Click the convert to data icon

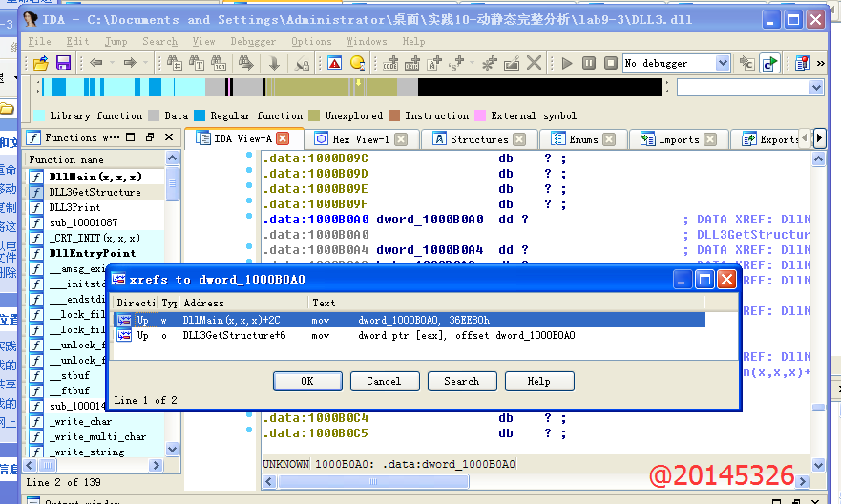(412, 63)
